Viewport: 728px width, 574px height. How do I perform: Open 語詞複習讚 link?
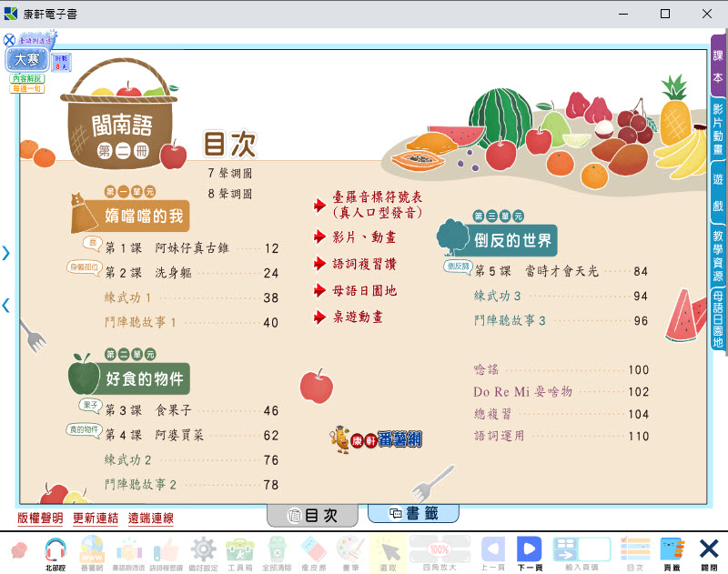[355, 264]
